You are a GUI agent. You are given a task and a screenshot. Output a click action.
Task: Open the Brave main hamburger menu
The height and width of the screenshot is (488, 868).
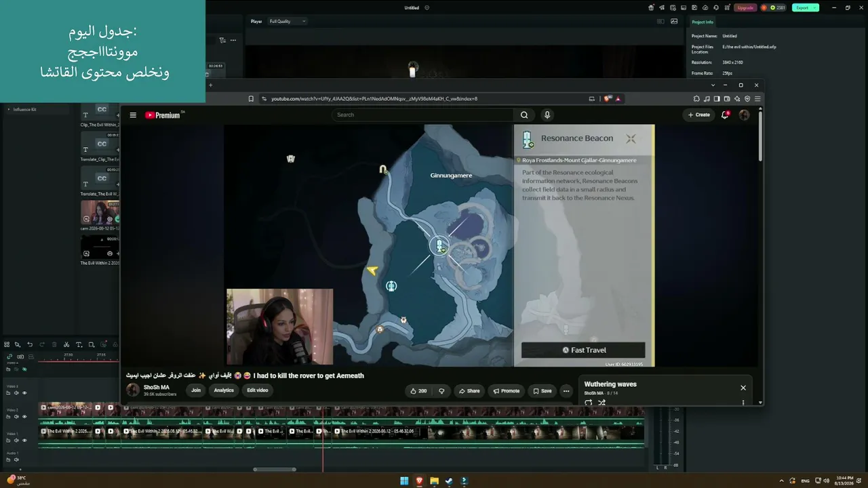pos(757,99)
